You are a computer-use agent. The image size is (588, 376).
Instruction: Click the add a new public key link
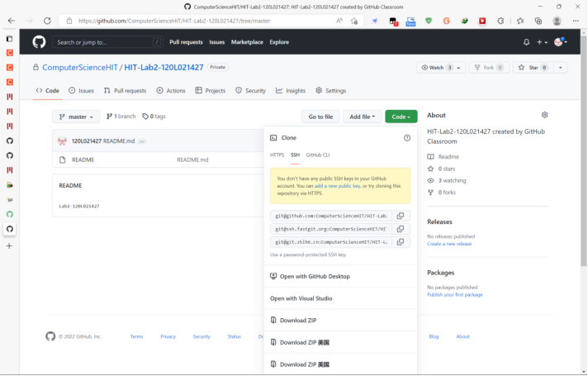(x=338, y=186)
